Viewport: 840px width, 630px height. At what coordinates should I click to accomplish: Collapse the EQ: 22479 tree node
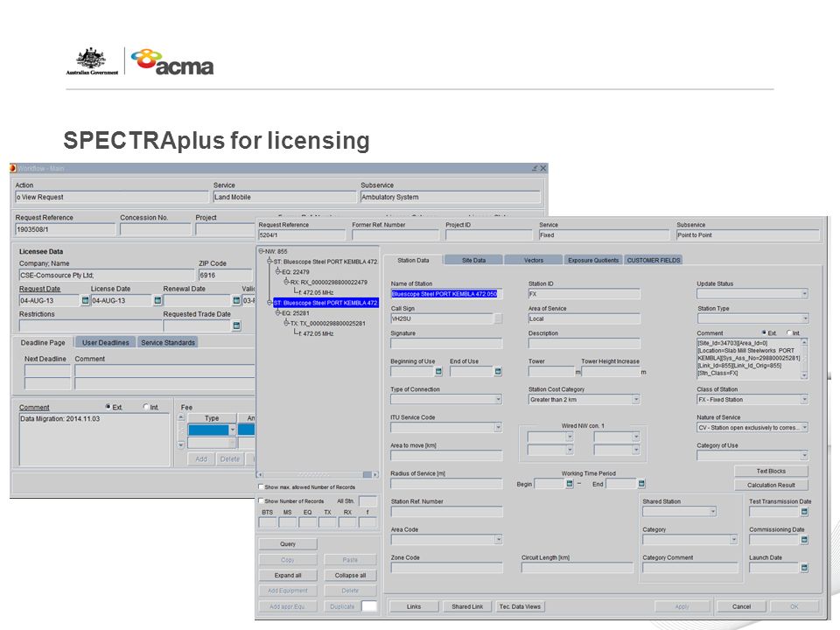pyautogui.click(x=278, y=271)
